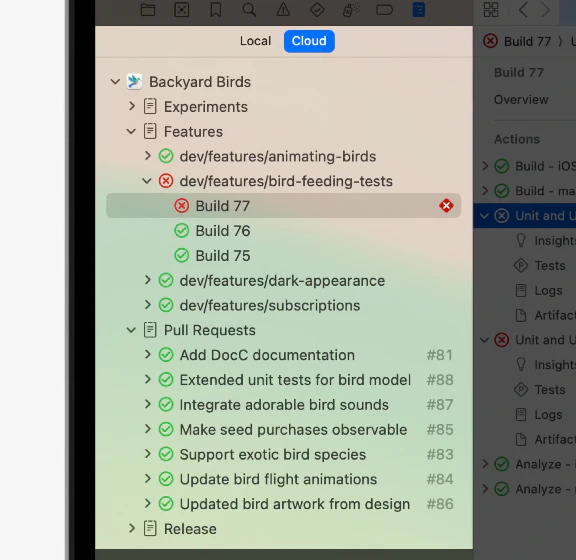Select Updated bird artwork from design row
576x560 pixels.
pos(283,504)
